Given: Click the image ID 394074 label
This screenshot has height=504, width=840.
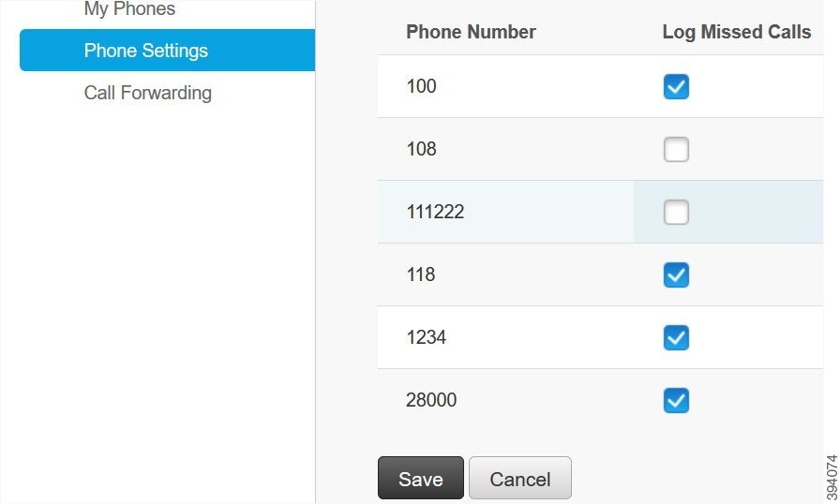Looking at the screenshot, I should (x=832, y=477).
